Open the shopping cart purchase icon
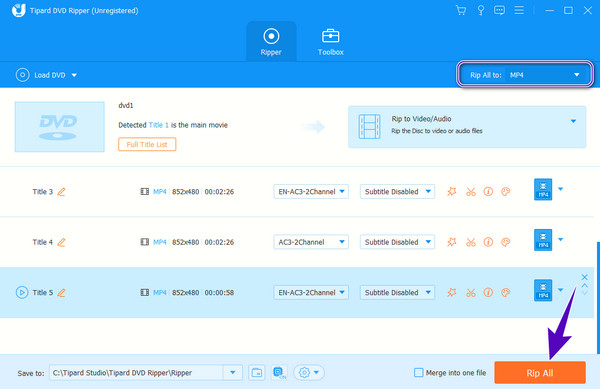Screen dimensions: 600x389 tap(461, 10)
